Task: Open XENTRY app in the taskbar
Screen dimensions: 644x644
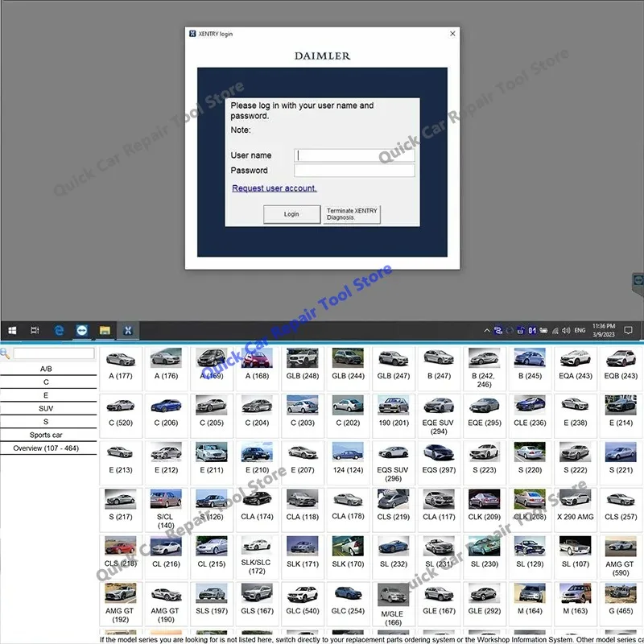Action: pos(128,331)
